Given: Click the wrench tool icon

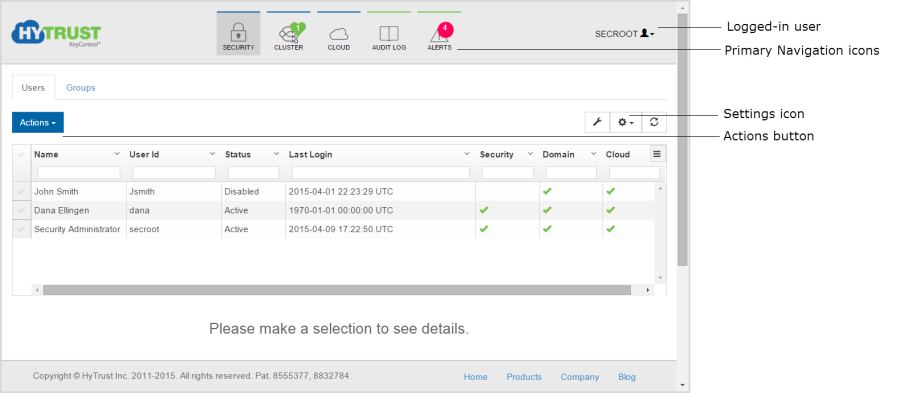Looking at the screenshot, I should (597, 122).
